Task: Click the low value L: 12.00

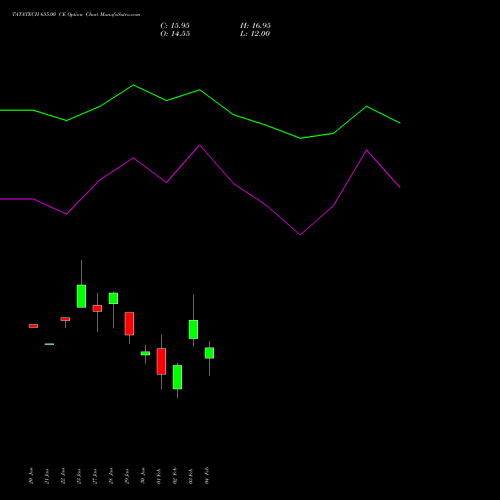Action: click(255, 34)
